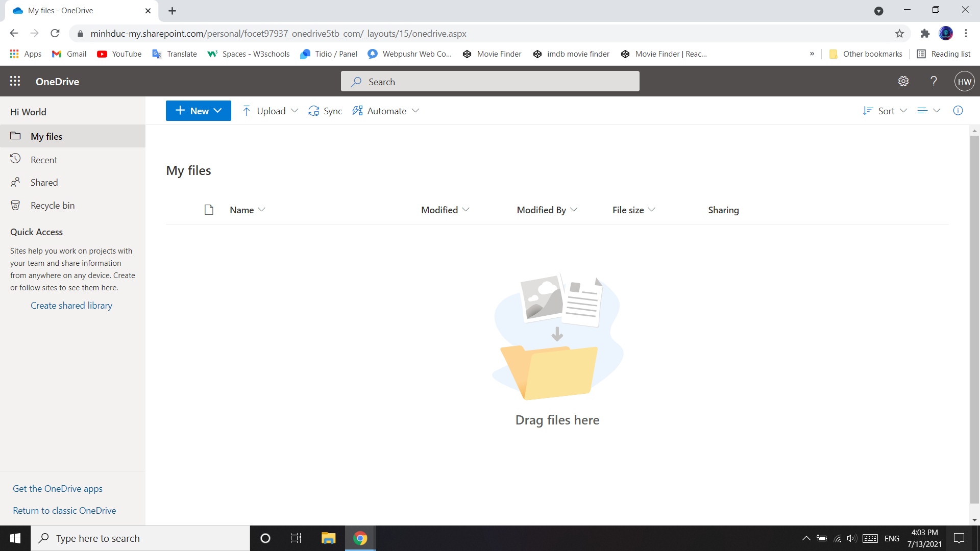This screenshot has height=551, width=980.
Task: Click the bookmark star in address bar
Action: coord(900,33)
